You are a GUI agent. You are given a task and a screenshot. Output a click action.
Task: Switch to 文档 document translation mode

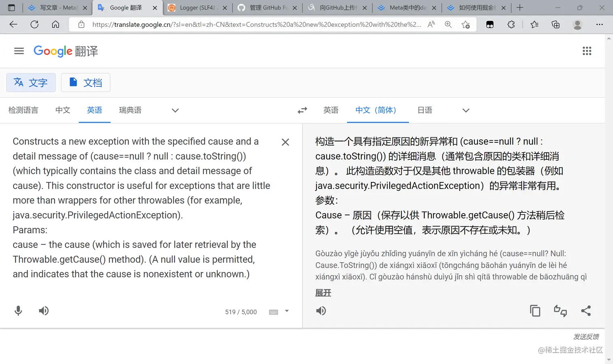click(86, 83)
